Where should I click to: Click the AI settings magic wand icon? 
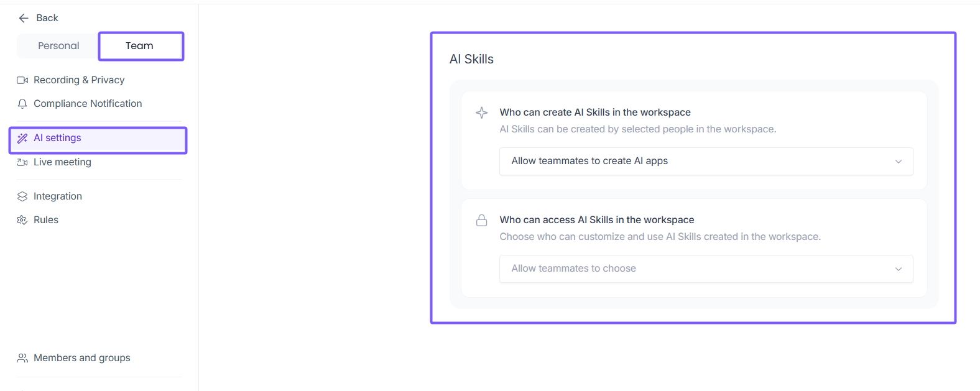click(22, 138)
